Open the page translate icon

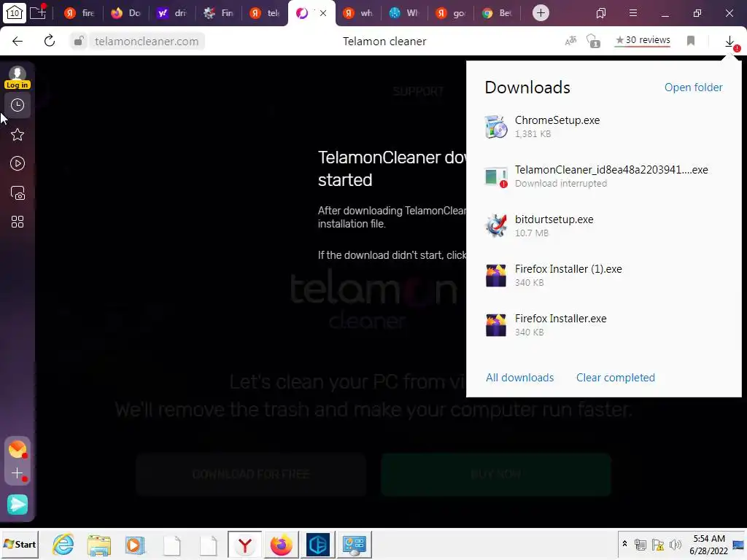(570, 41)
